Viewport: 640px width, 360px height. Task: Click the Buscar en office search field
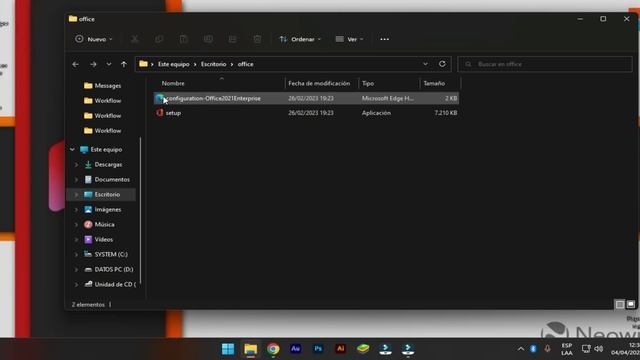click(545, 64)
